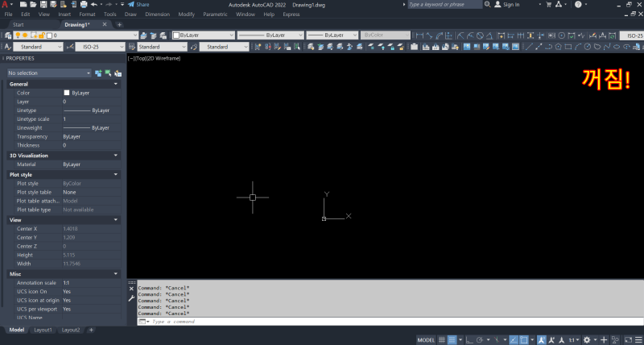Image resolution: width=644 pixels, height=345 pixels.
Task: Toggle Snap mode in status bar
Action: click(452, 340)
